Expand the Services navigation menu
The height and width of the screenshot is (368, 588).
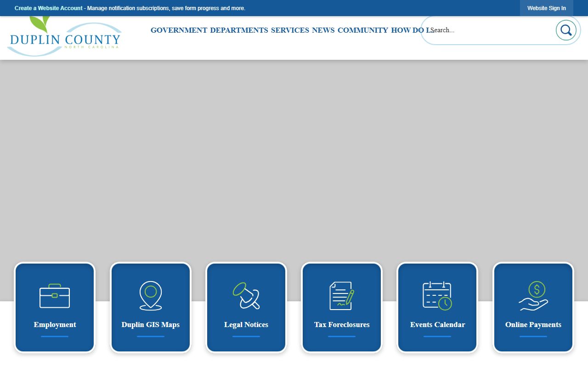[x=290, y=30]
